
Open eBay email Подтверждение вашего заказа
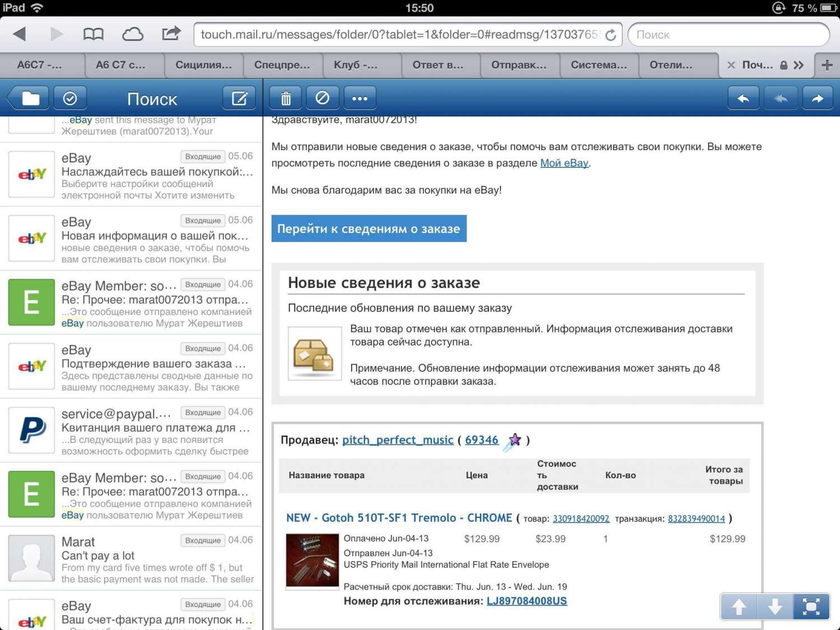(132, 367)
